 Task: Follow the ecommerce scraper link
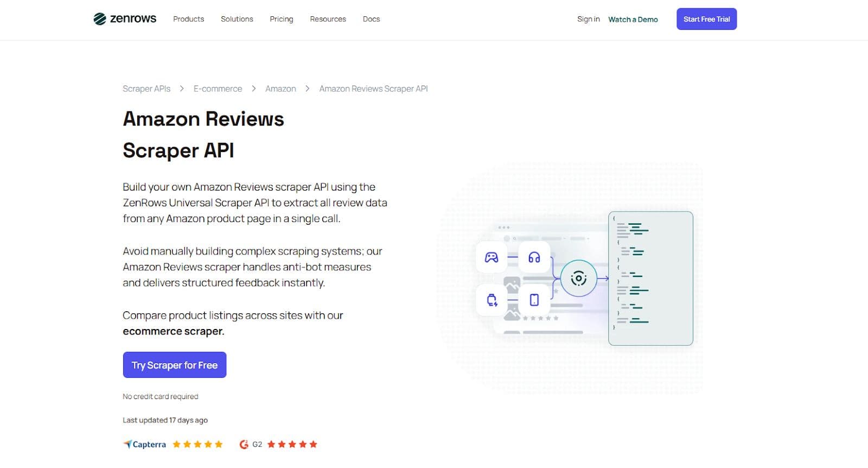[x=174, y=331]
